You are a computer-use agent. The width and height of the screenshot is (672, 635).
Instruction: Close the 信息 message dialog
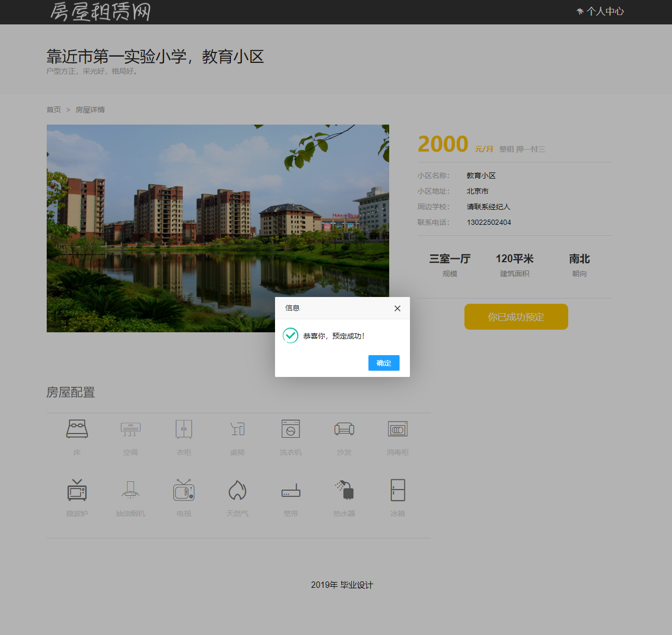[397, 308]
